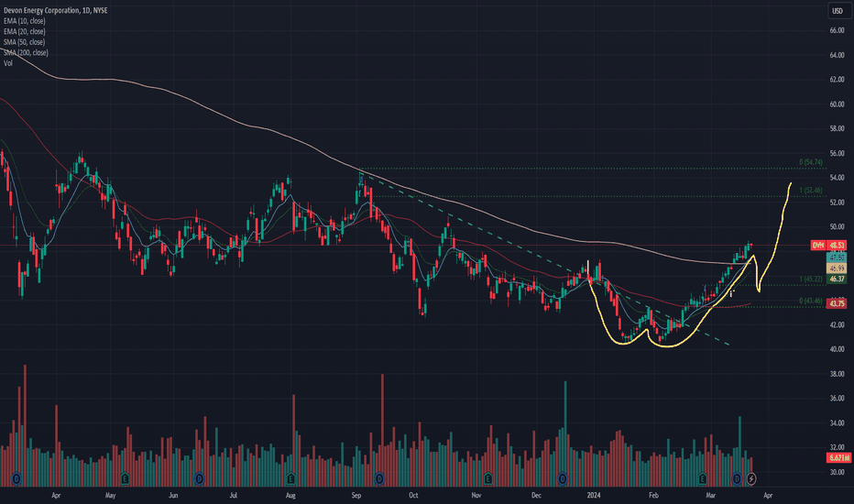Viewport: 854px width, 504px height.
Task: Click the 46.37 value label on axis
Action: tap(838, 279)
